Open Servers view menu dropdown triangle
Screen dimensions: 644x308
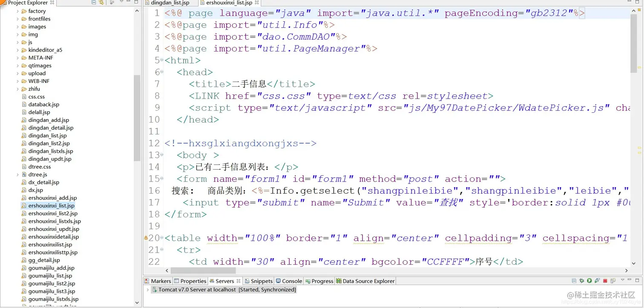tap(623, 280)
